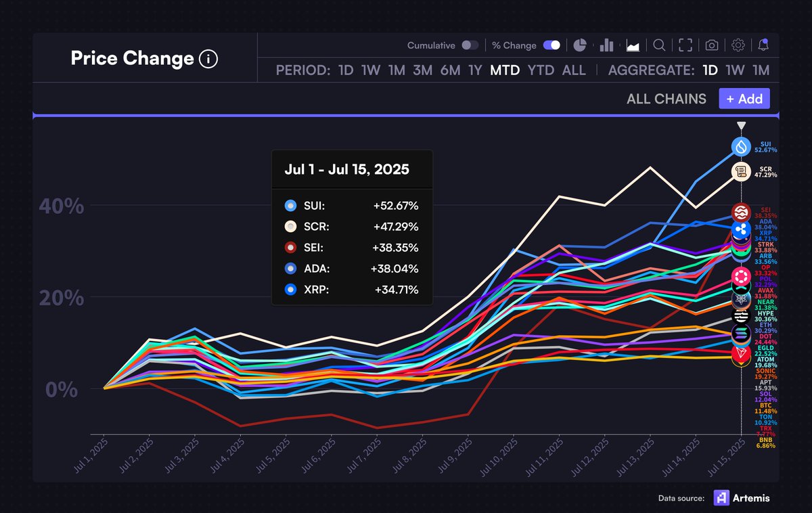
Task: Click SEI color dot in tooltip
Action: (290, 247)
